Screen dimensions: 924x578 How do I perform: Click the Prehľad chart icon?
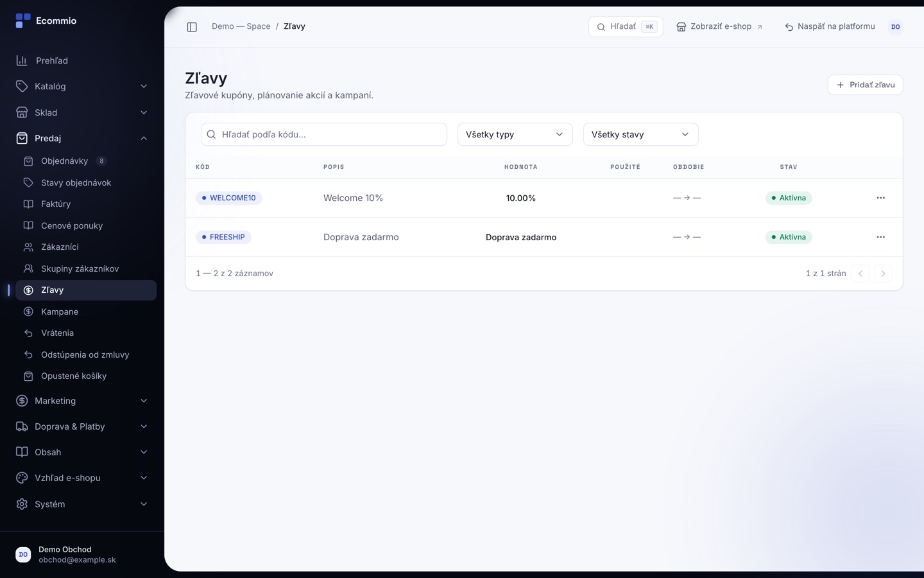pyautogui.click(x=22, y=60)
